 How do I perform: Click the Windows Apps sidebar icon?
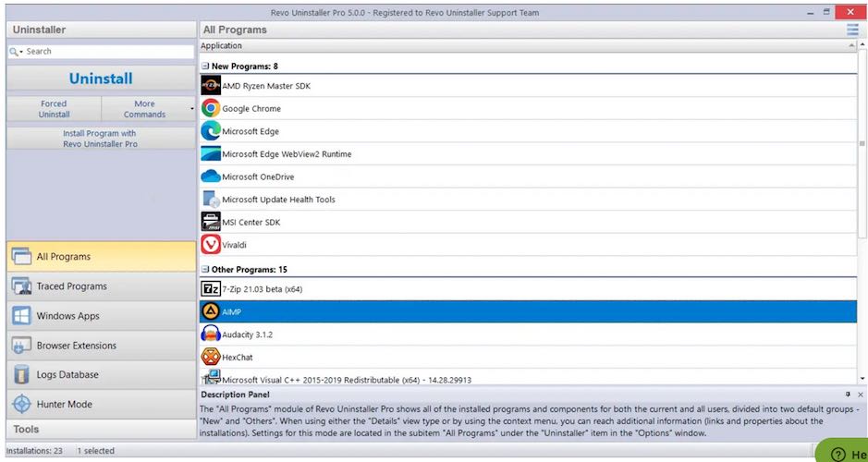tap(21, 315)
